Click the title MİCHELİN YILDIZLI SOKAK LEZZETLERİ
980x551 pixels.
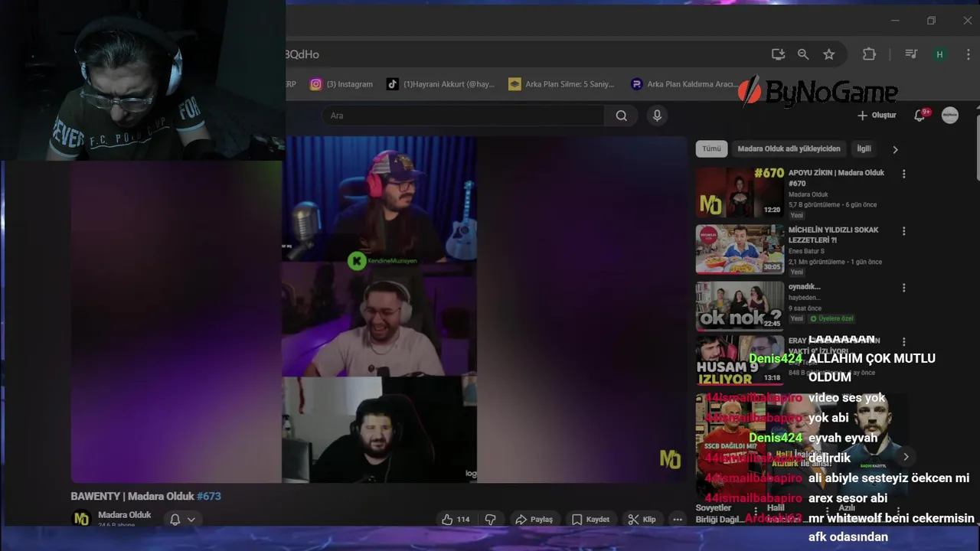tap(833, 234)
